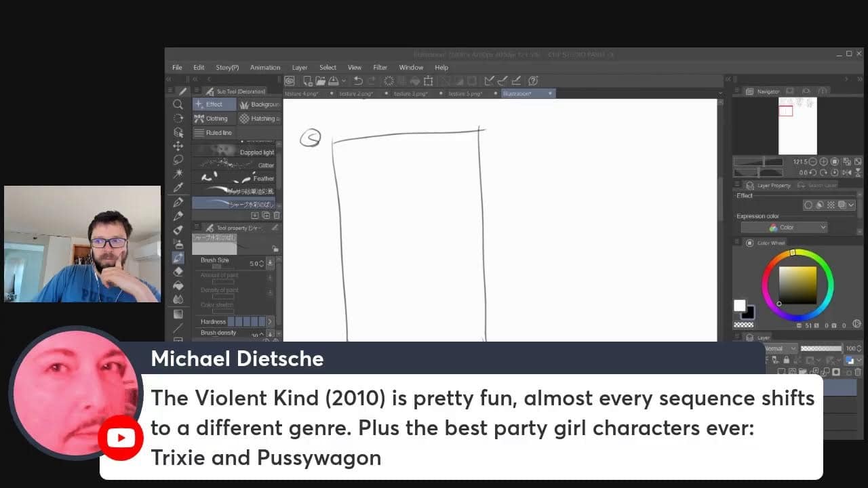Click the Gradient tool icon
868x488 pixels.
pyautogui.click(x=178, y=314)
